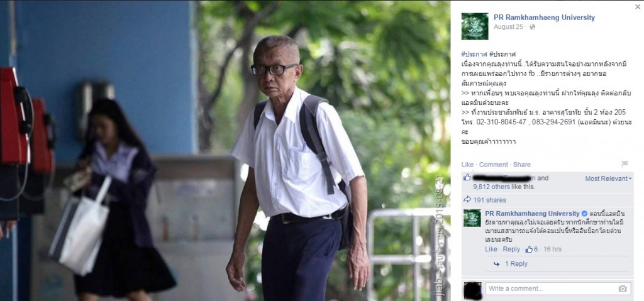Click the share arrow icon next to 191 shares
Screen dimensions: 644x301
pos(467,200)
